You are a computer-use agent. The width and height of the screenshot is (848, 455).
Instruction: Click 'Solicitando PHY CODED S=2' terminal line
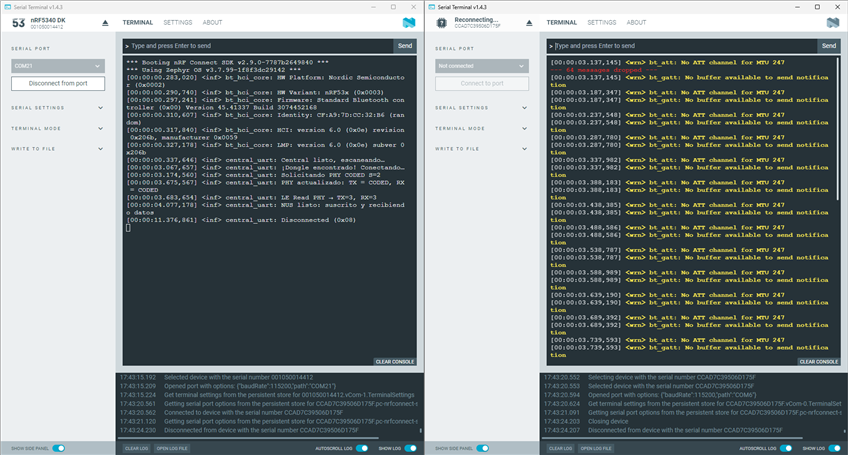coord(253,175)
